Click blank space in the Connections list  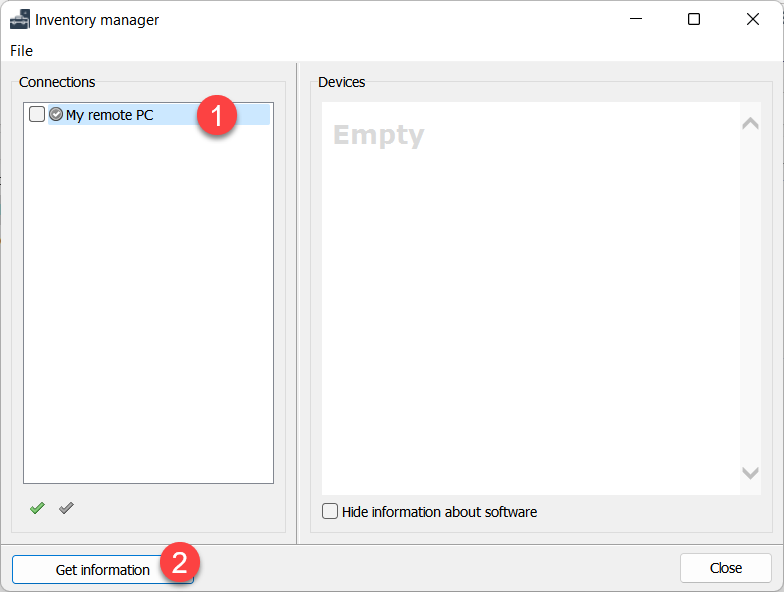coord(148,300)
